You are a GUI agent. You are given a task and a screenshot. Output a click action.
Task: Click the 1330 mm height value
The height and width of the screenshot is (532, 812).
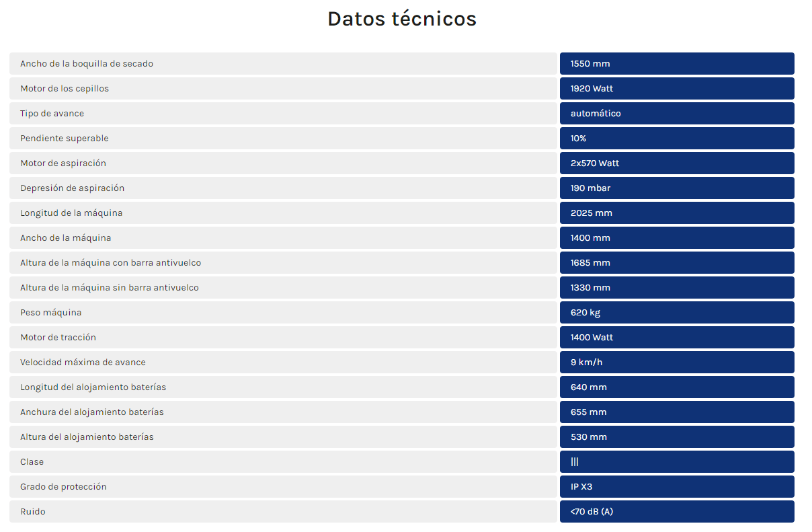tap(590, 288)
